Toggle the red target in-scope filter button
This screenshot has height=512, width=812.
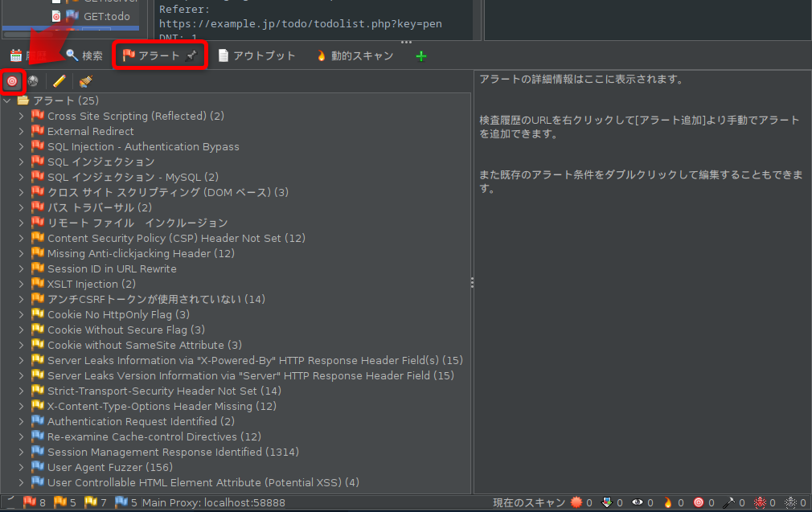click(12, 81)
